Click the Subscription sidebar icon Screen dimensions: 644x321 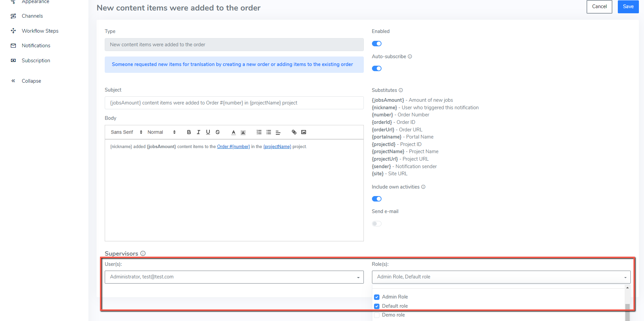[13, 60]
